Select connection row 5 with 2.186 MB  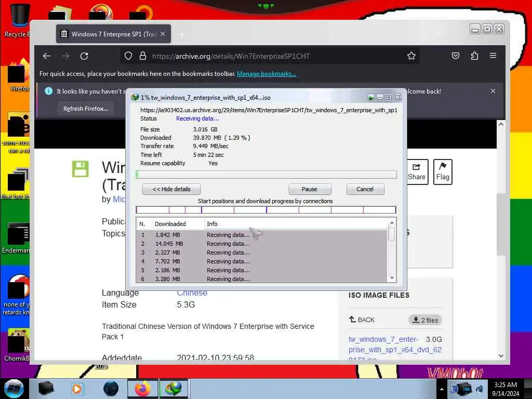[261, 270]
